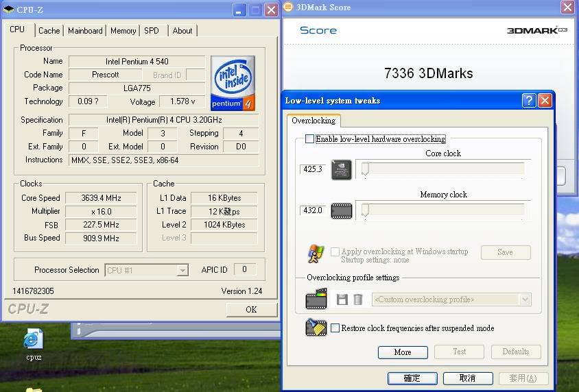The image size is (579, 392).
Task: Cancel with the 取消 button
Action: tap(468, 378)
